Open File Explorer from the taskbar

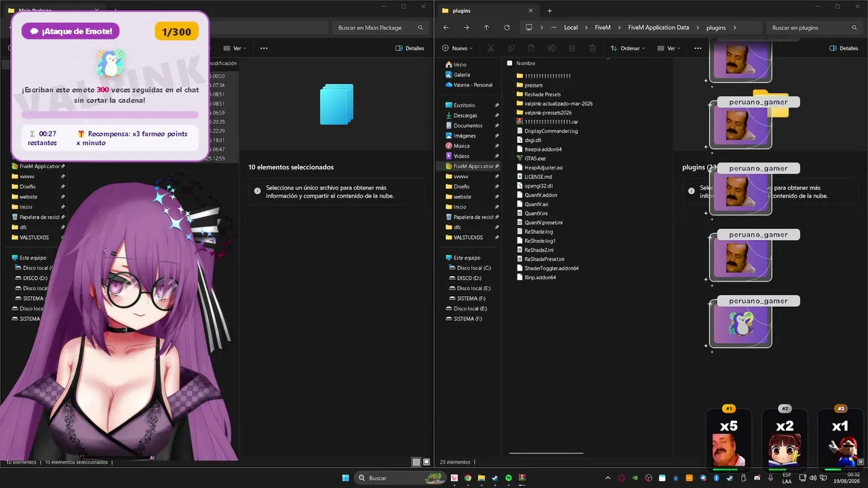481,478
